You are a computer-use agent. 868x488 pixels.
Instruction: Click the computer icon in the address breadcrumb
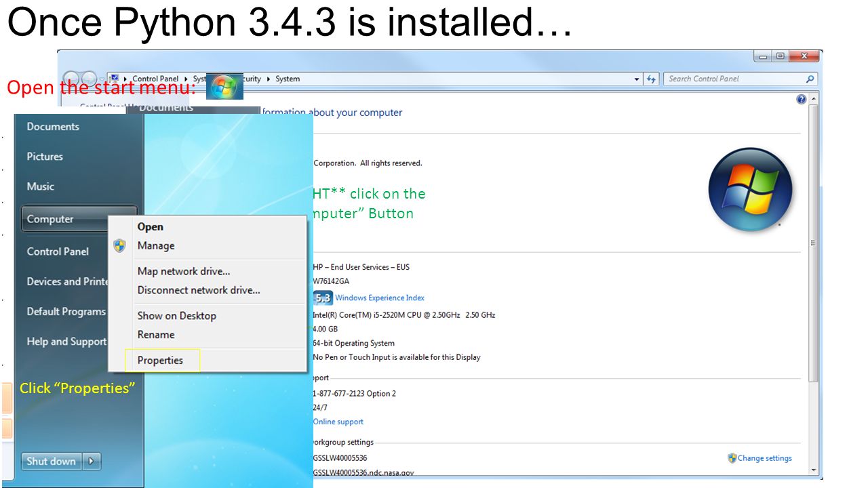115,79
